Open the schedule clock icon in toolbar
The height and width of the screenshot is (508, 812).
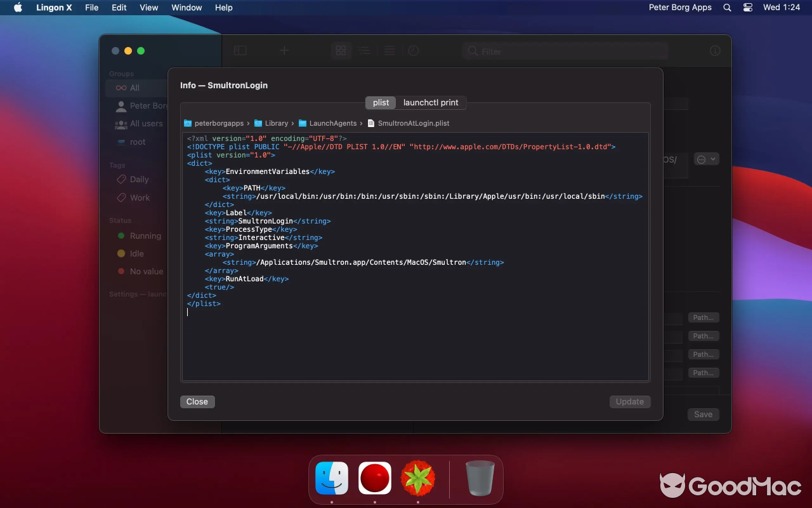pyautogui.click(x=412, y=50)
